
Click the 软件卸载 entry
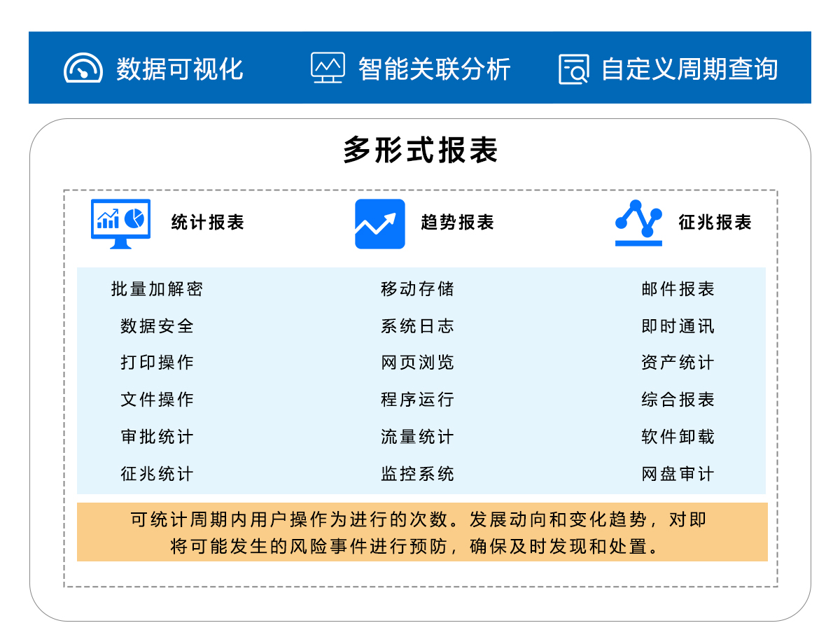[x=678, y=437]
